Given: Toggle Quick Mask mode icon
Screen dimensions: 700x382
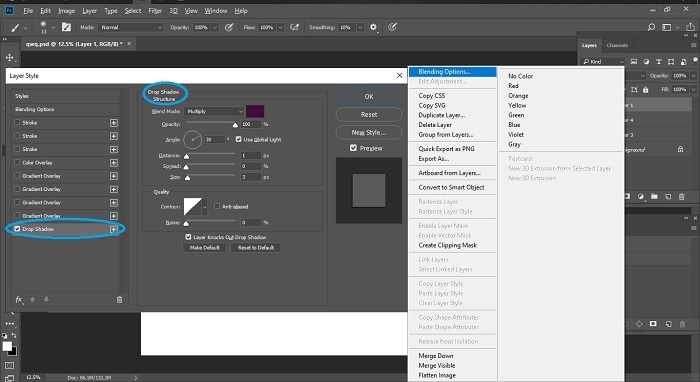Looking at the screenshot, I should point(9,365).
